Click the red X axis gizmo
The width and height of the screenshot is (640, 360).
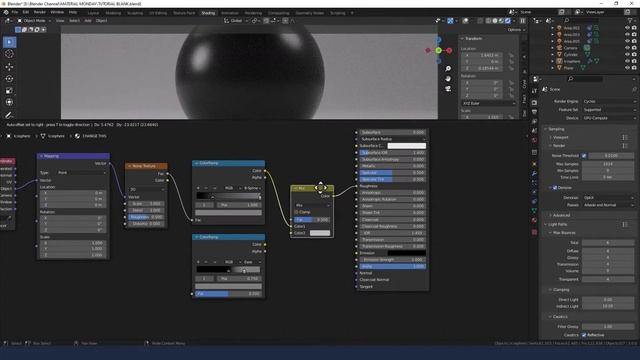449,50
